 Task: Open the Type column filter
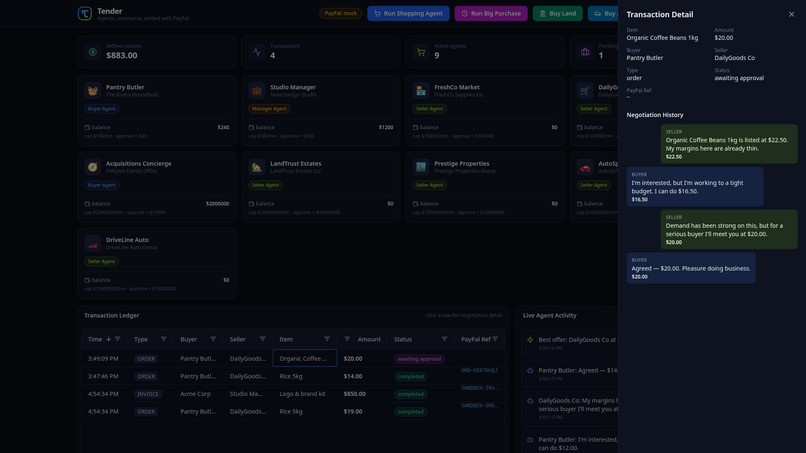(x=163, y=339)
